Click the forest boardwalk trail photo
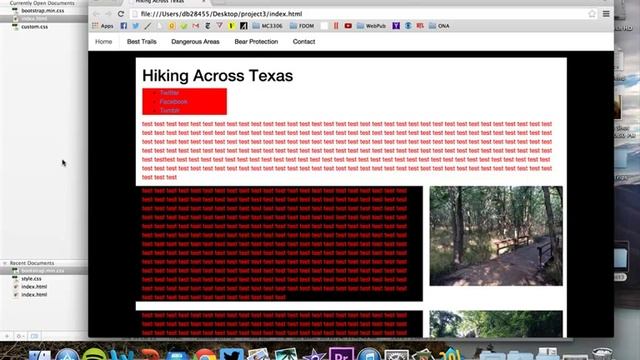640x360 pixels. (496, 236)
